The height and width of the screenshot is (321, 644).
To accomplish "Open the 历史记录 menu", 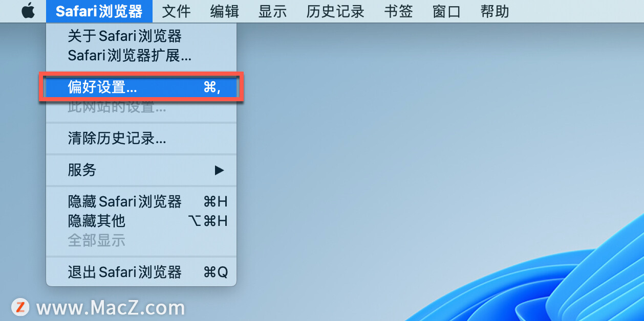I will coord(335,11).
